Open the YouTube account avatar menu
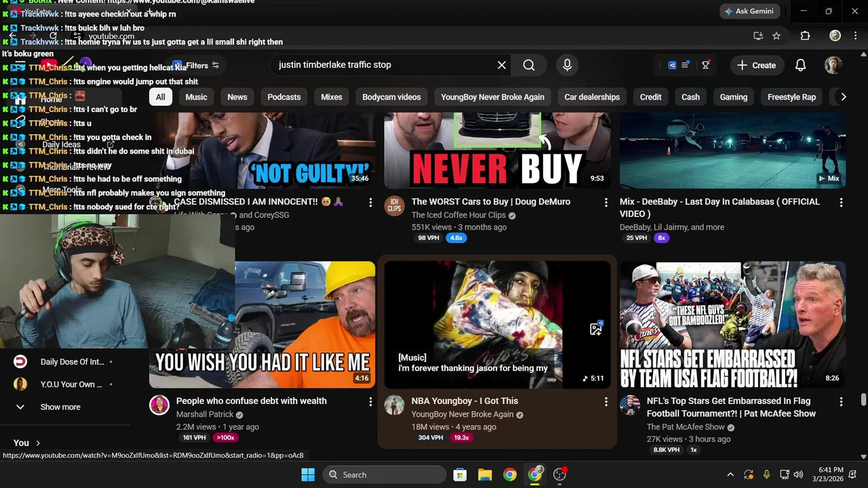The height and width of the screenshot is (488, 868). (x=833, y=65)
